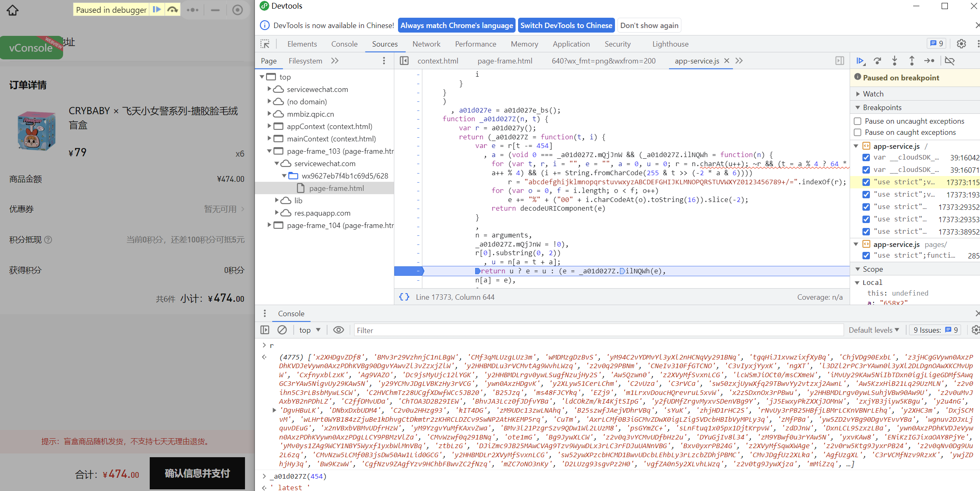The image size is (980, 491).
Task: Enable Pause on uncaught exceptions
Action: click(x=858, y=121)
